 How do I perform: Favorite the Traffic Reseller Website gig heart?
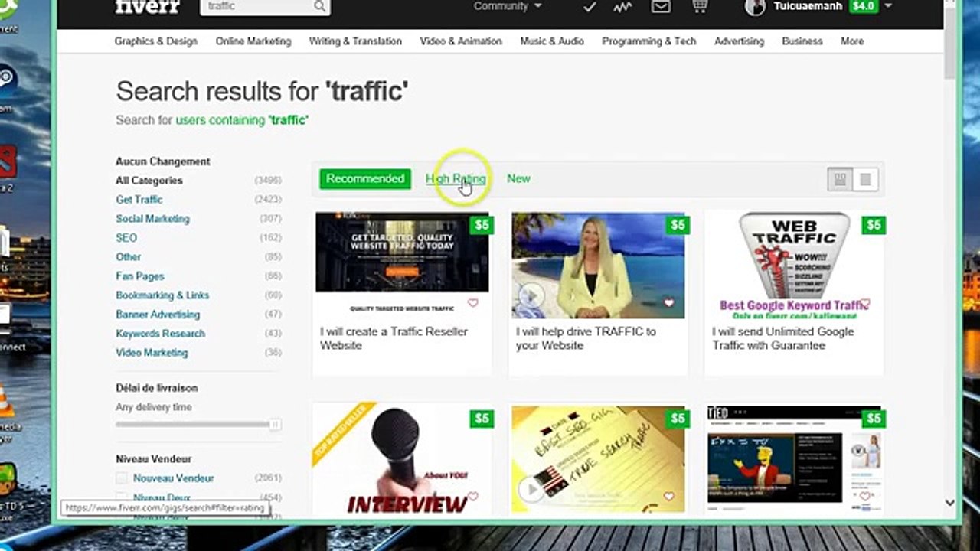tap(472, 303)
